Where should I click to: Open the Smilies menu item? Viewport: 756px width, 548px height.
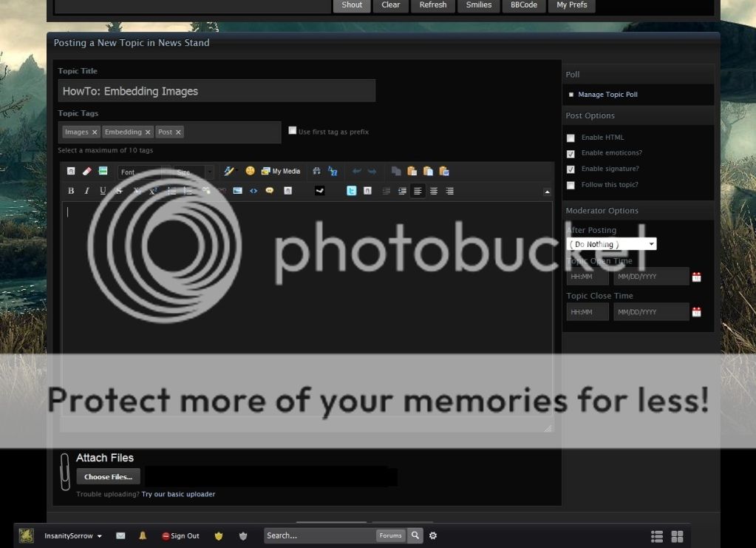479,5
